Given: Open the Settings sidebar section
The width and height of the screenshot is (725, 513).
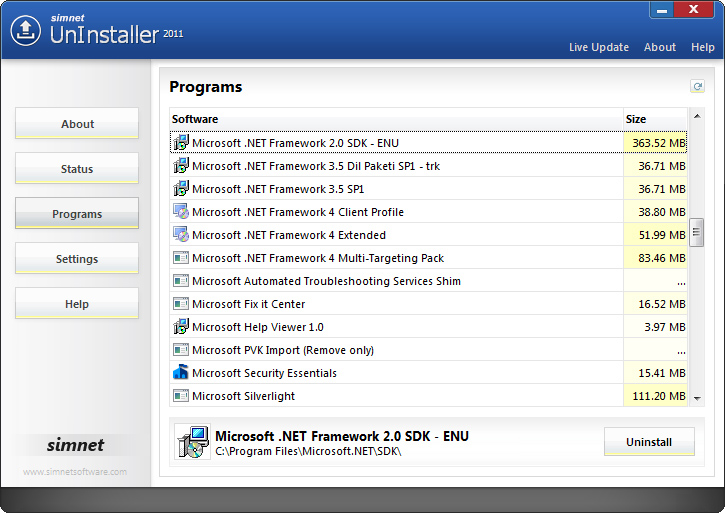Looking at the screenshot, I should pos(77,258).
